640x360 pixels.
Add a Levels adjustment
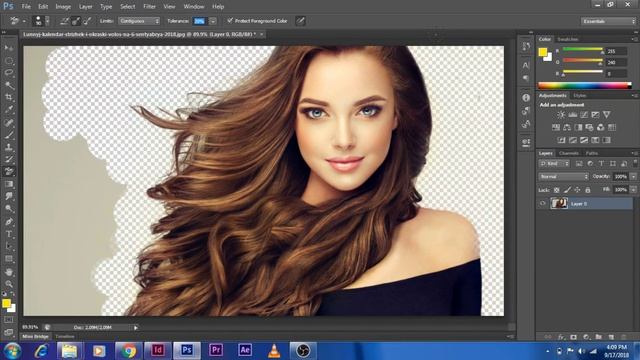(573, 115)
